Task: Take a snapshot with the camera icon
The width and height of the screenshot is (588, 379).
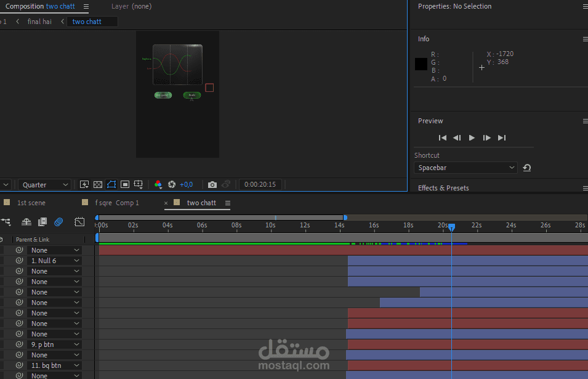Action: [212, 184]
